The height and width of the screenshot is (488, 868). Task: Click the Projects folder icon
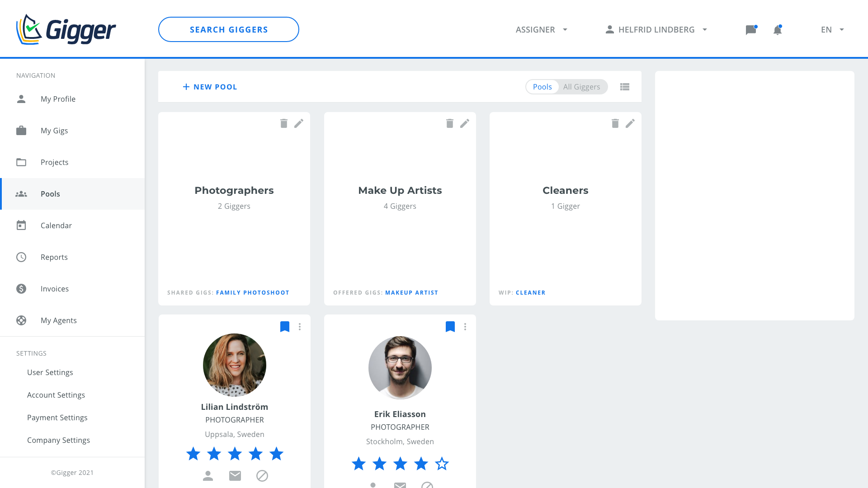[x=21, y=162]
